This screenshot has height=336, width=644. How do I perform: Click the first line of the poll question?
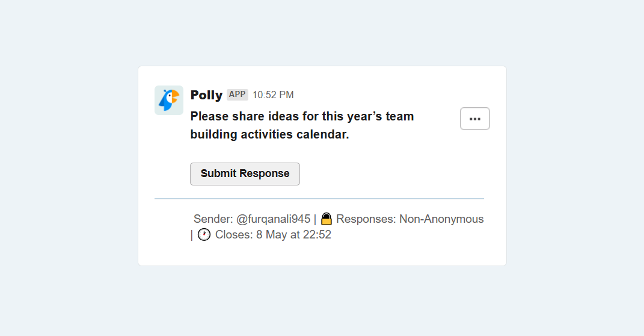click(302, 116)
